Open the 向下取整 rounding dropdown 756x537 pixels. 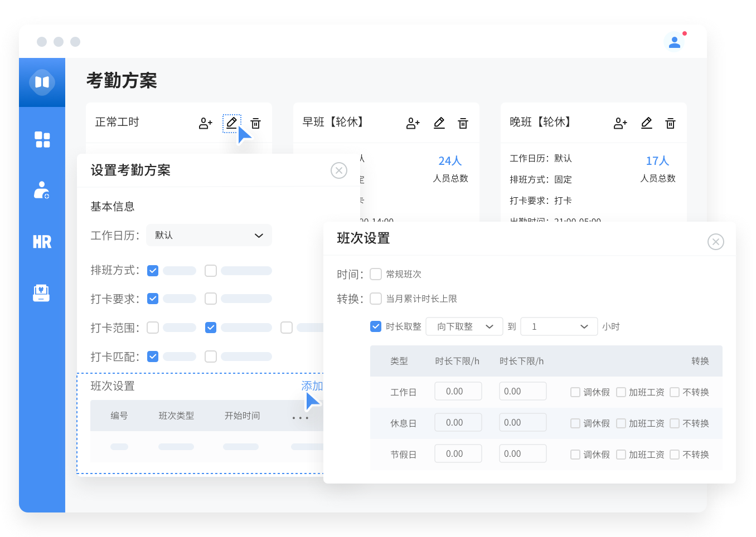pyautogui.click(x=464, y=326)
